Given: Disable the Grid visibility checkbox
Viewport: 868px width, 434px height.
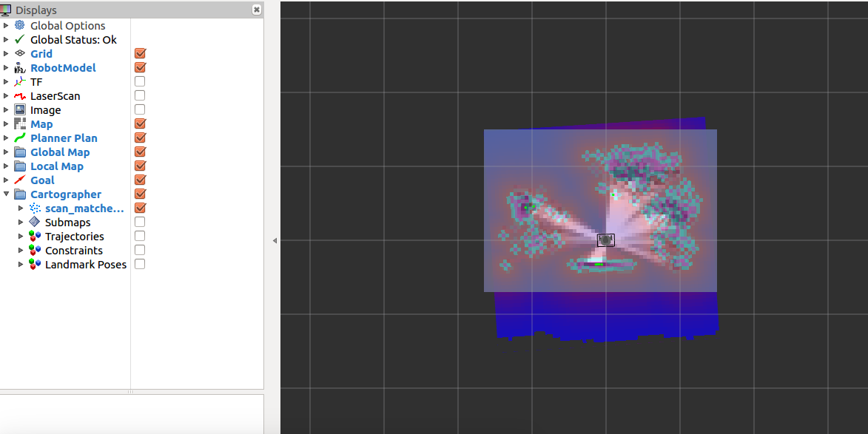Looking at the screenshot, I should click(x=139, y=53).
